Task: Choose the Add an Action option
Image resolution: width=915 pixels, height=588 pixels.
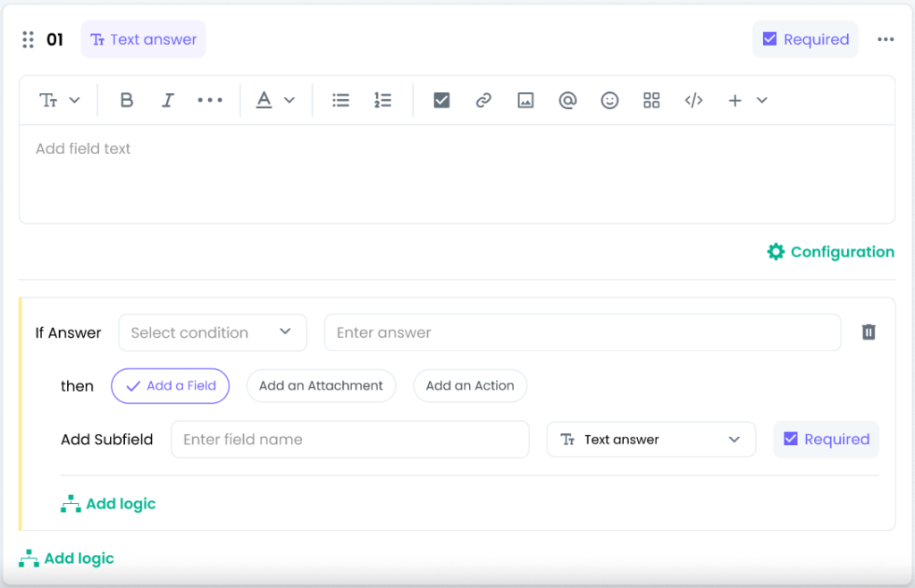Action: [x=470, y=386]
